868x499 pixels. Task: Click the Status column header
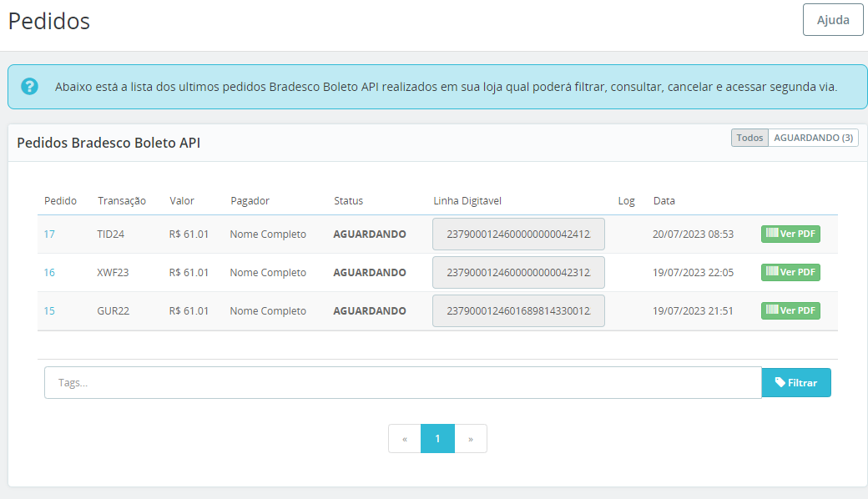[x=348, y=201]
